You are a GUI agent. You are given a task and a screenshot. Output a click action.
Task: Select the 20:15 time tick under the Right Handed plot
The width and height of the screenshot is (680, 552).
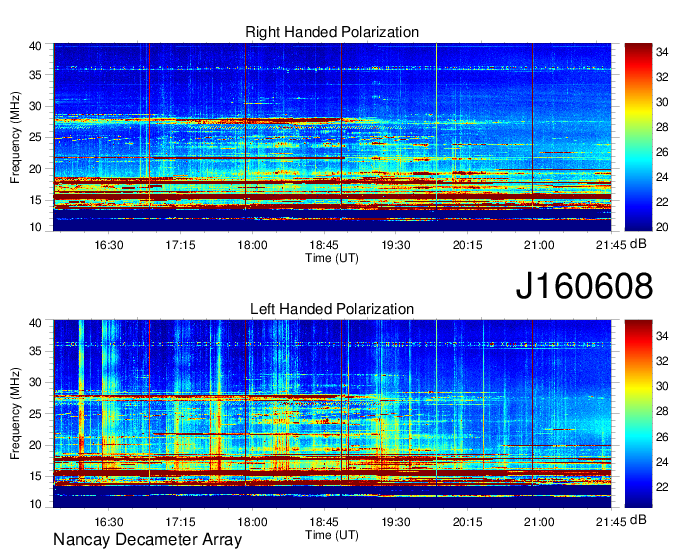click(x=468, y=245)
